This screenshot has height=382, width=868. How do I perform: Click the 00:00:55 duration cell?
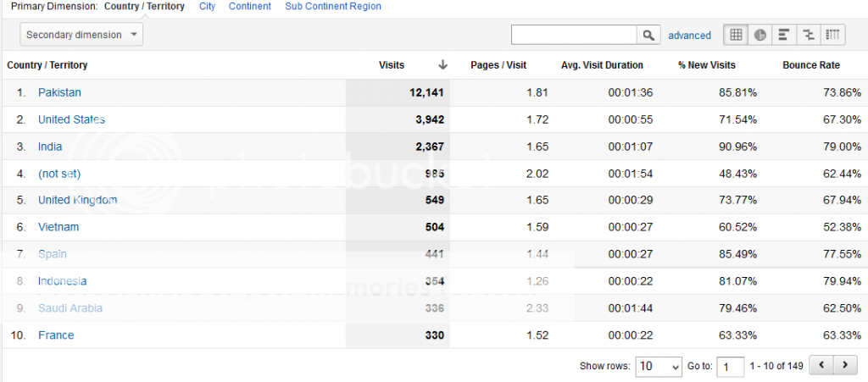tap(631, 119)
